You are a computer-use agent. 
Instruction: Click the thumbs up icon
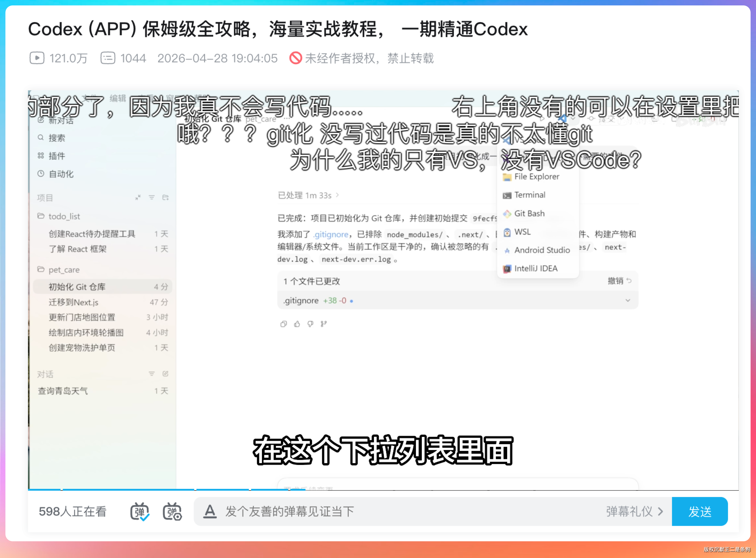pyautogui.click(x=297, y=324)
